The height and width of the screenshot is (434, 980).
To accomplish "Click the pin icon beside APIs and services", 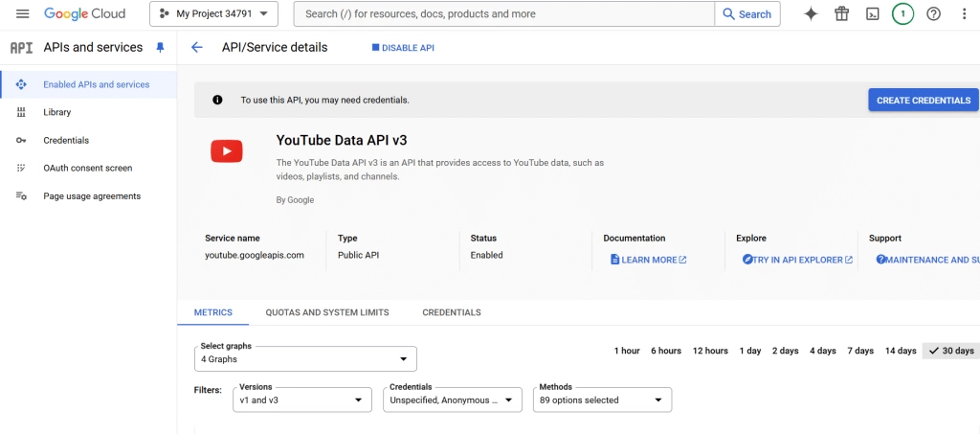I will (x=160, y=48).
